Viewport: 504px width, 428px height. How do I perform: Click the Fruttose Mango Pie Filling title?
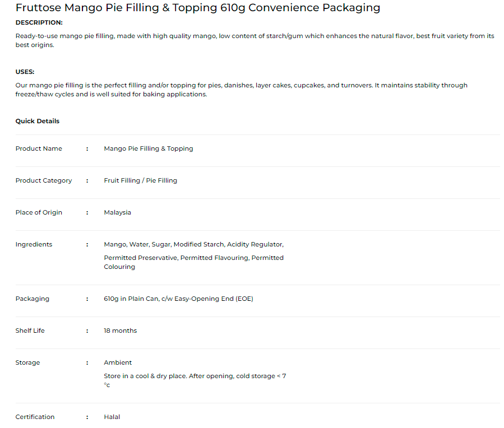tap(197, 8)
